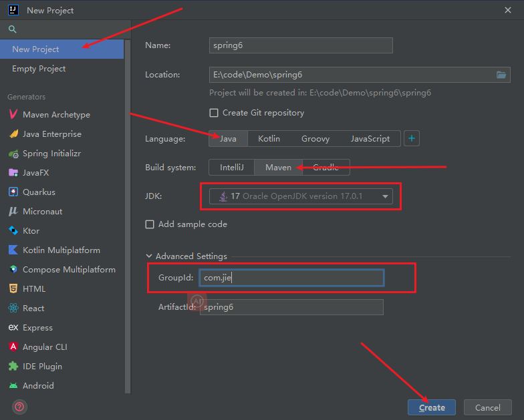This screenshot has width=524, height=420.
Task: Check Add sample code option
Action: pyautogui.click(x=150, y=224)
